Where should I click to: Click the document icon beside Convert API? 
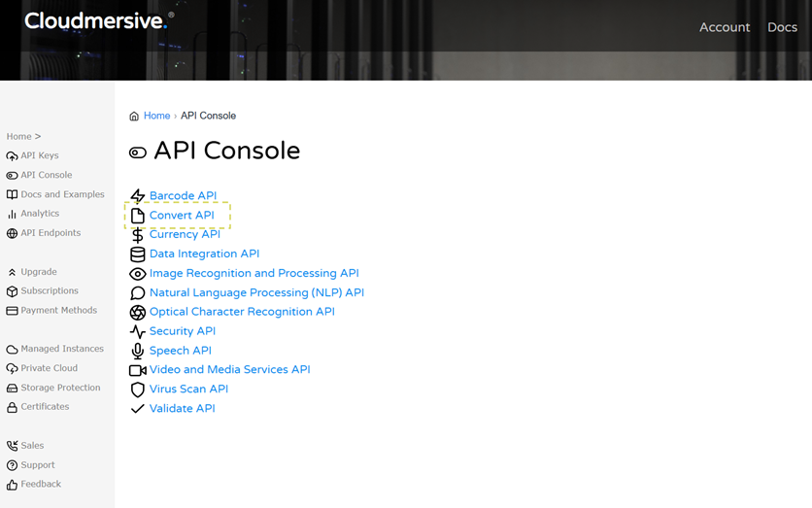(137, 216)
